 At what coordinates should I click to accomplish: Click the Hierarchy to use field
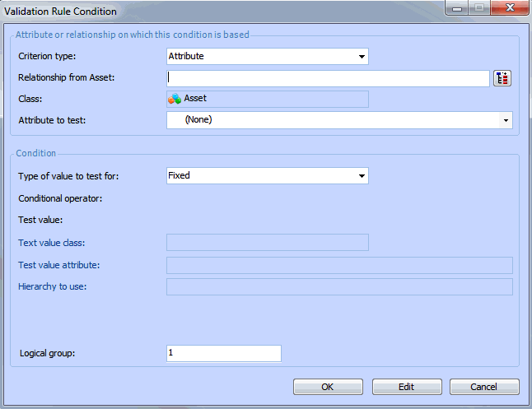click(x=339, y=287)
